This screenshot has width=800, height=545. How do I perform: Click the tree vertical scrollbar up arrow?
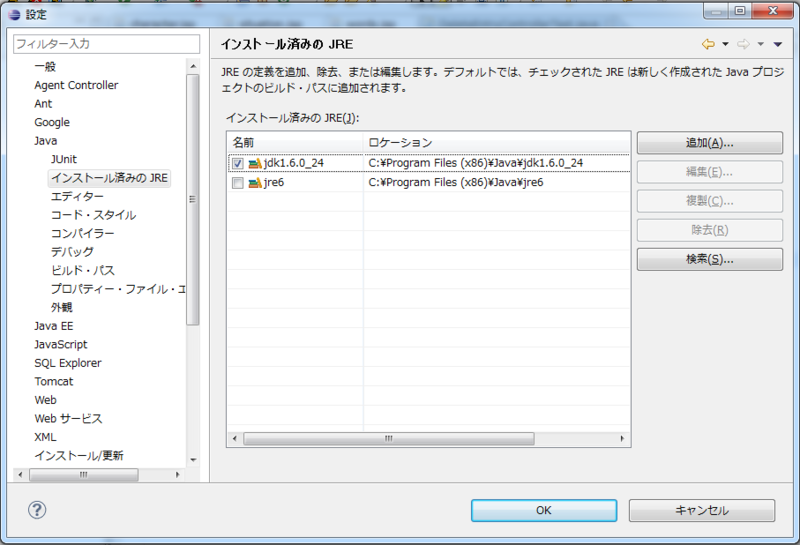click(x=193, y=66)
